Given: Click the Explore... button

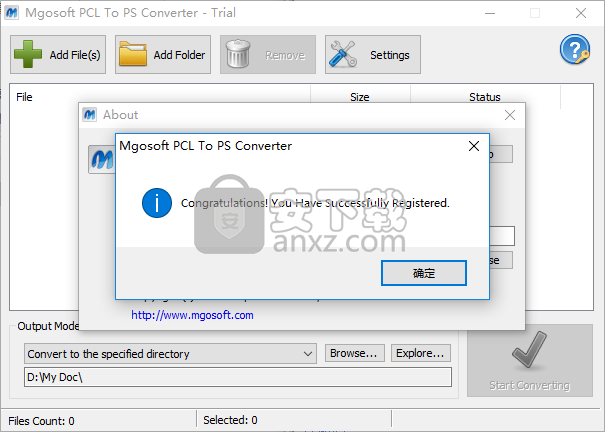Looking at the screenshot, I should 421,353.
